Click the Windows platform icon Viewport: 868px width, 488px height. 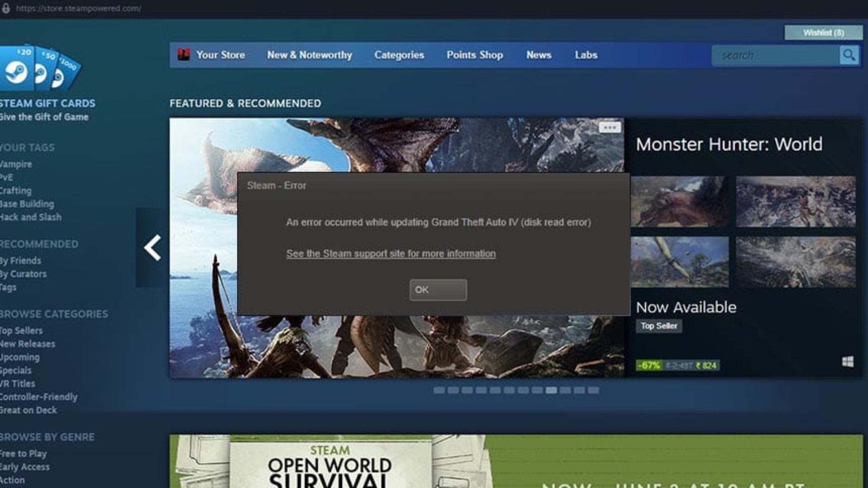coord(848,361)
